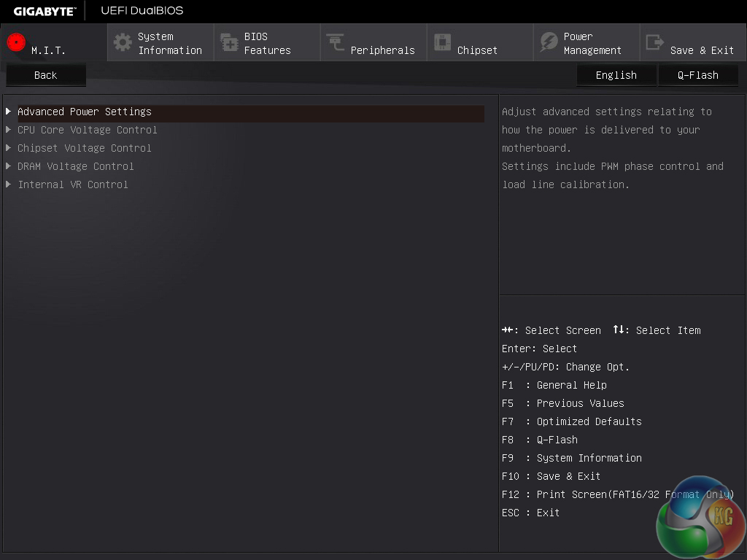This screenshot has width=747, height=560.
Task: Switch to the Peripherals tab
Action: pyautogui.click(x=382, y=50)
